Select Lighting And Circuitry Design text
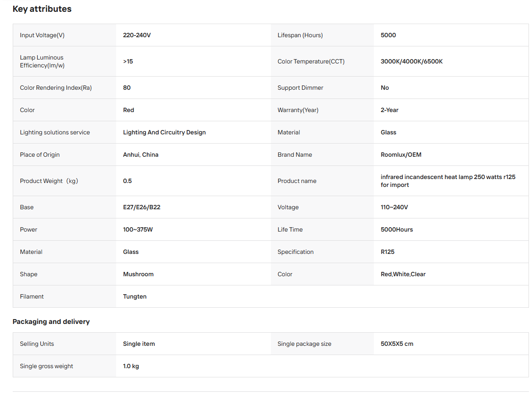The image size is (532, 394). [164, 132]
